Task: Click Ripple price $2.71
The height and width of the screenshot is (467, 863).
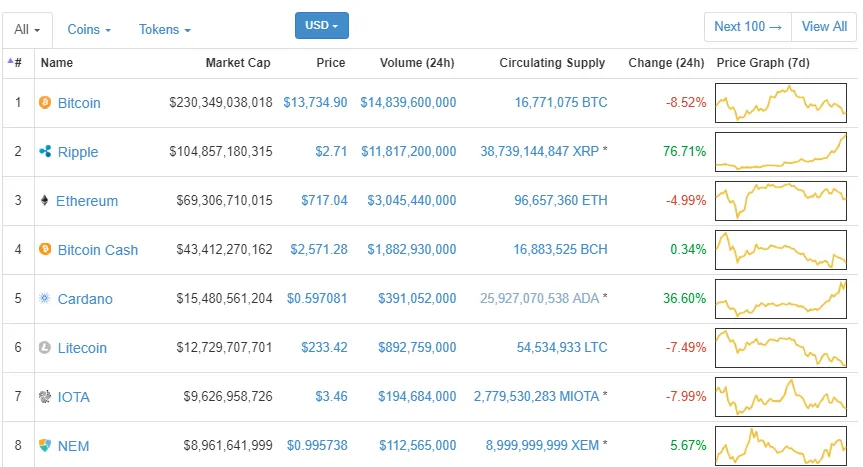Action: pos(331,151)
